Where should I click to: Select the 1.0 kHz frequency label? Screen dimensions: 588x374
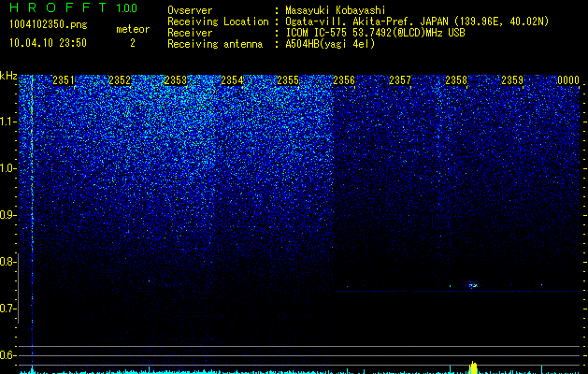(x=7, y=168)
